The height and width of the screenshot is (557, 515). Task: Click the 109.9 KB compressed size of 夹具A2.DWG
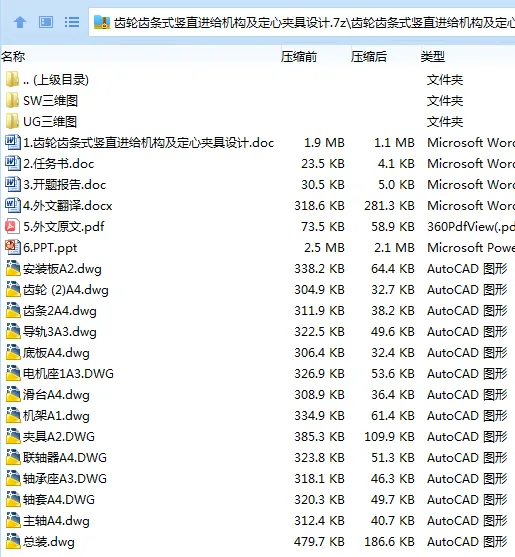pos(389,436)
